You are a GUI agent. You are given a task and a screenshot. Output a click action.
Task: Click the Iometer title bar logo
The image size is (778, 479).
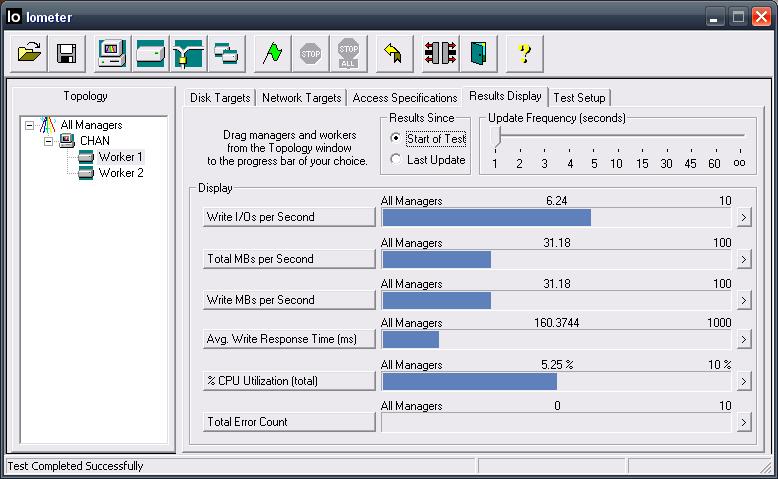[x=13, y=16]
